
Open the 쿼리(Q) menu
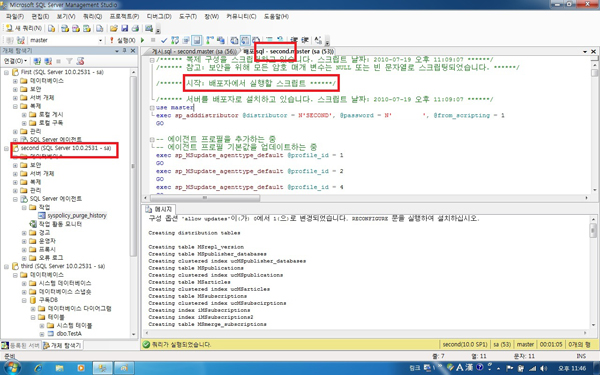point(92,16)
